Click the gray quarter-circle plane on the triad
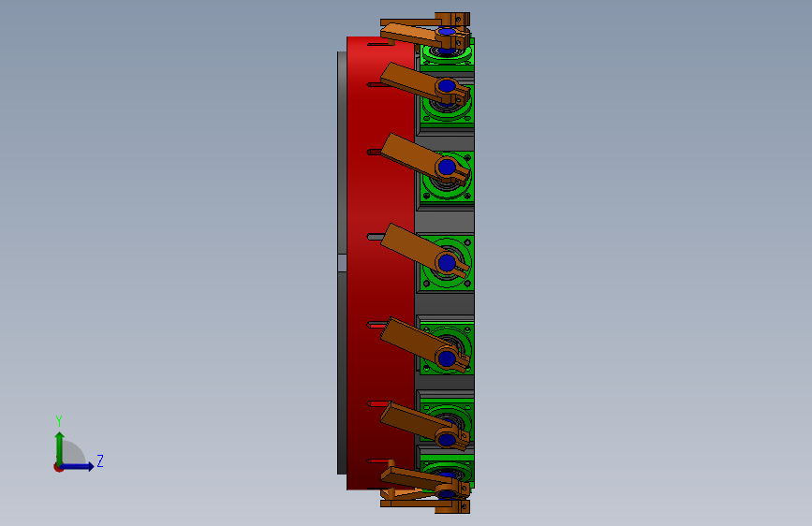The height and width of the screenshot is (526, 812). pyautogui.click(x=72, y=454)
